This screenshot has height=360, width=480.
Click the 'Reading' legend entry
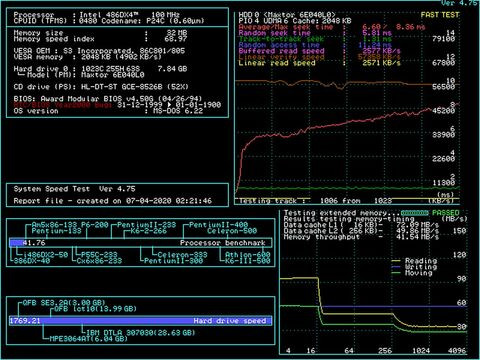(414, 261)
